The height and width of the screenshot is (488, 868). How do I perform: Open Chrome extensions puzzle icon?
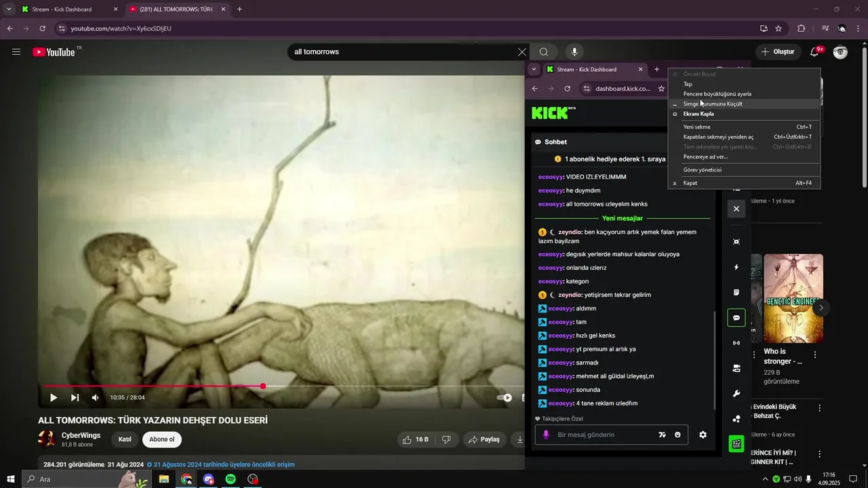point(801,28)
